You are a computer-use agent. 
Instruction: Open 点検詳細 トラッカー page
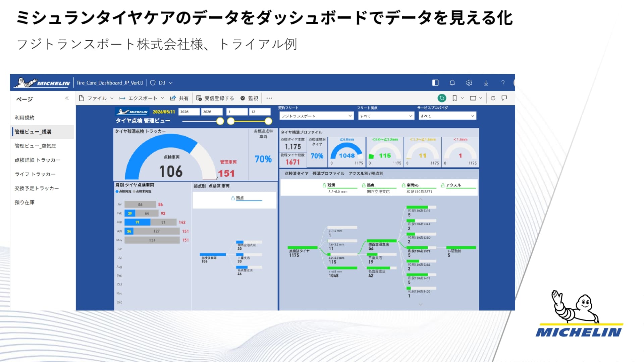42,160
